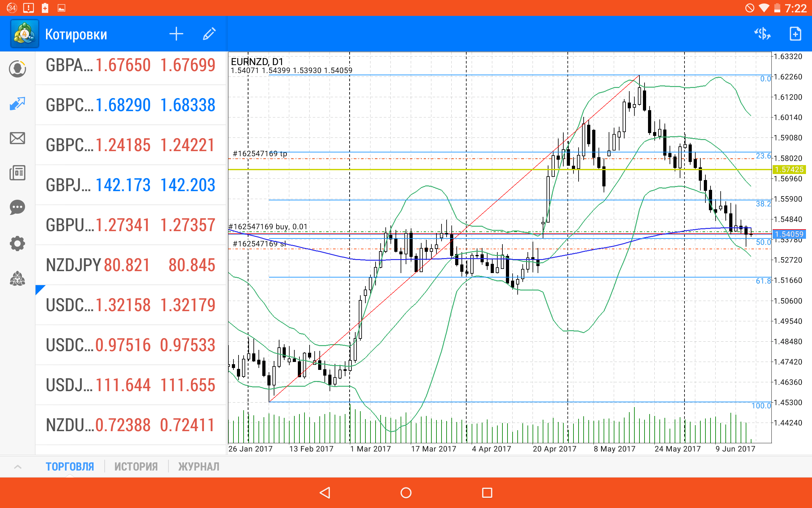The image size is (812, 508).
Task: Tap the Fibonacci 61.8 level label
Action: [763, 281]
